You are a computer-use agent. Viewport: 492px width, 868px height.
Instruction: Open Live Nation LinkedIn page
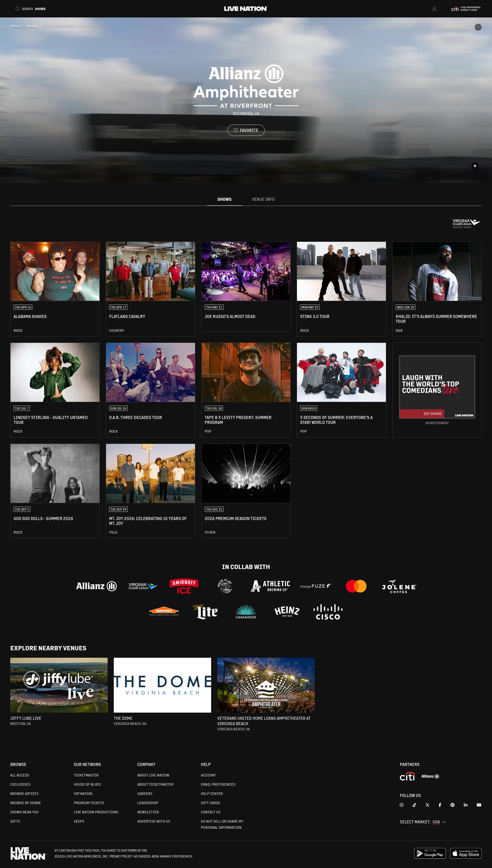click(x=465, y=805)
